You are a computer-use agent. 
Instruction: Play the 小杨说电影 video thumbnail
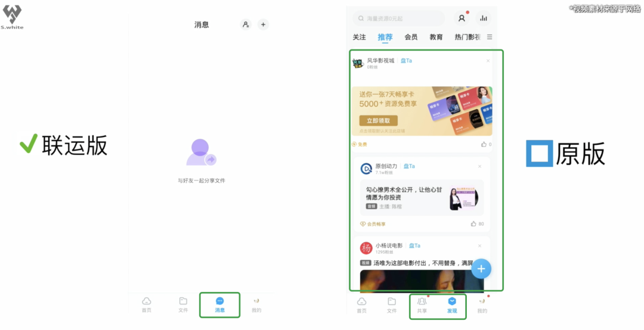click(x=422, y=281)
